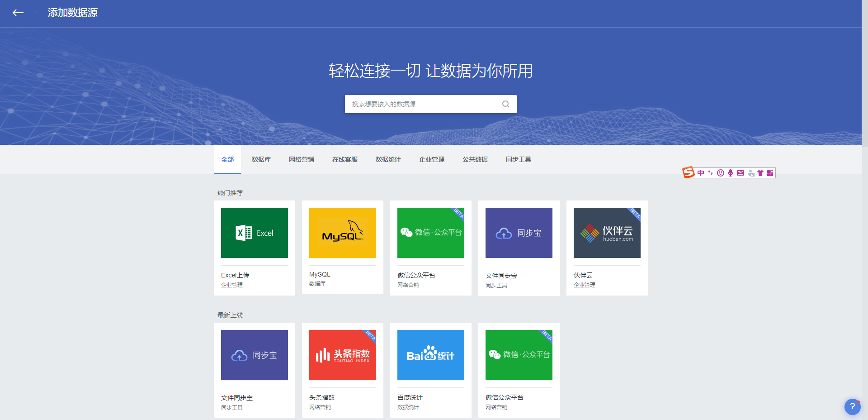Viewport: 868px width, 420px height.
Task: Choose the 伙伴云 huoban.com tile
Action: [x=607, y=248]
